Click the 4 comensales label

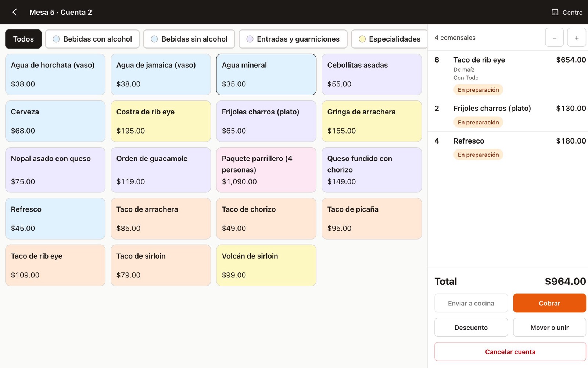coord(455,38)
